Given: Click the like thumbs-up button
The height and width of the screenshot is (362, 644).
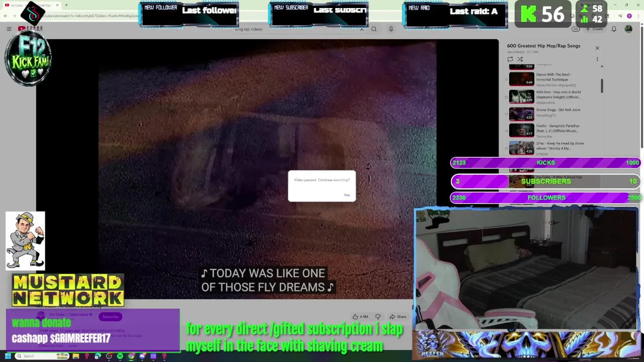Looking at the screenshot, I should point(360,317).
